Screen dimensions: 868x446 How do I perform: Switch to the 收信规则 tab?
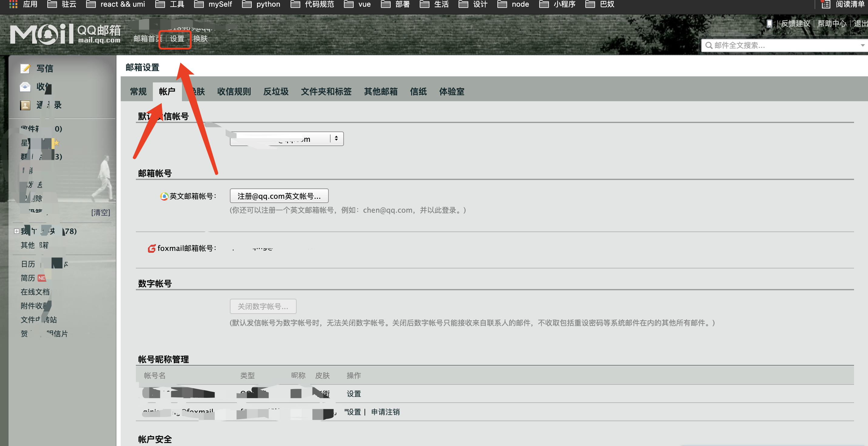pos(234,92)
